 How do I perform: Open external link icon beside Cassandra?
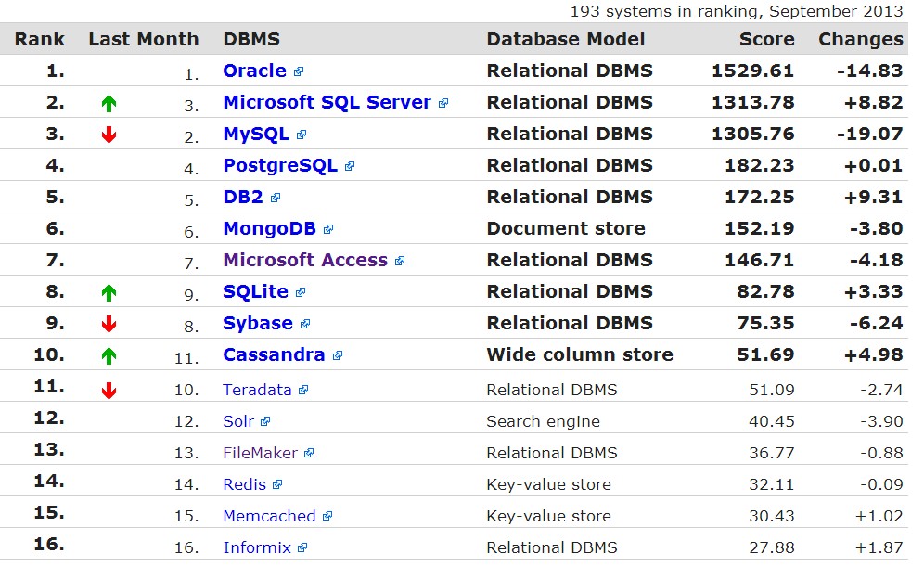(337, 355)
